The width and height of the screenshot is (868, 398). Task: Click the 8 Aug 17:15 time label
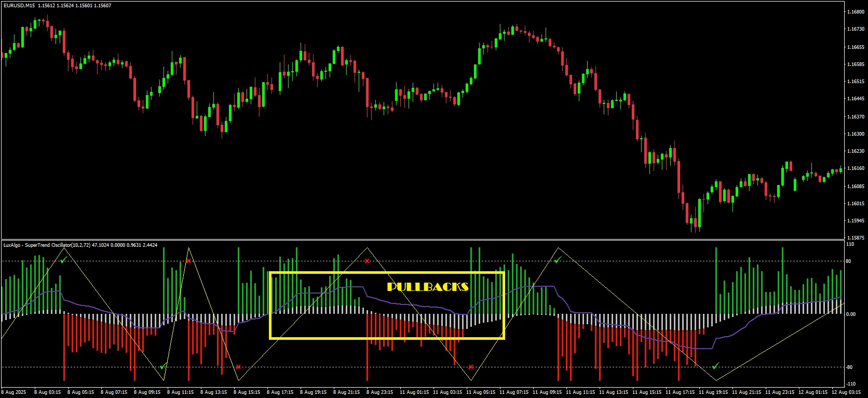click(x=281, y=392)
